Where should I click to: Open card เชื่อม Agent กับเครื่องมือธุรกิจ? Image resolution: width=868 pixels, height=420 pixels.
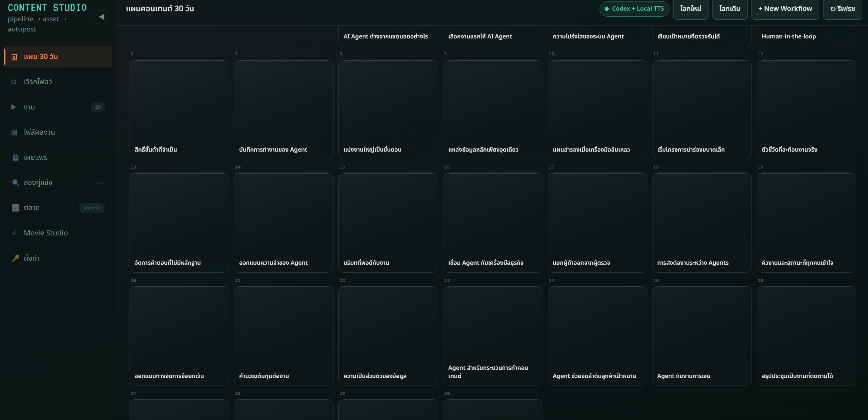[x=493, y=223]
